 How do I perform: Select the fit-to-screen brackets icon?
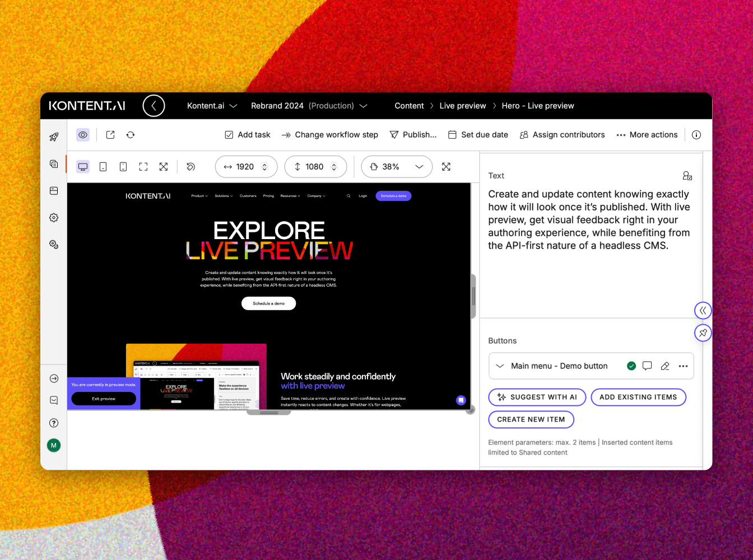(143, 167)
